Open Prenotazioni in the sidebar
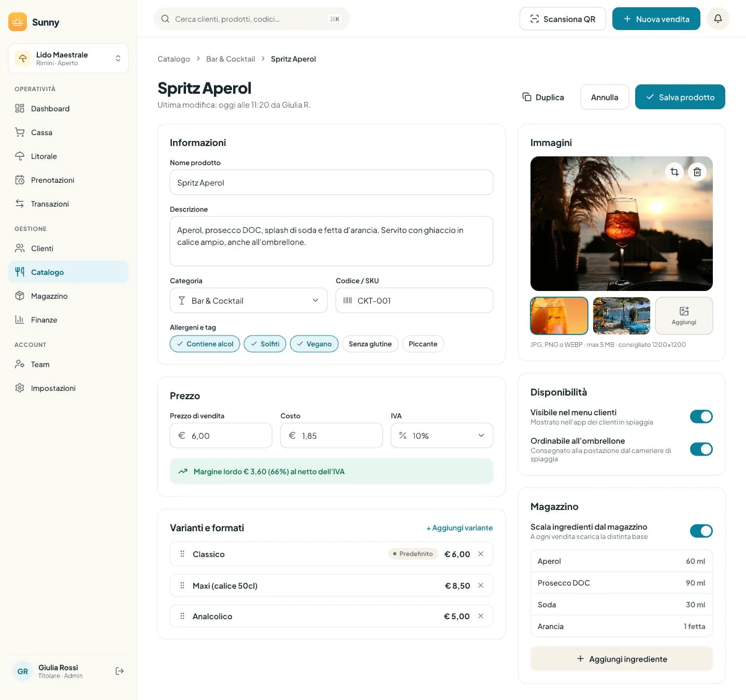Viewport: 746px width, 700px height. click(x=68, y=180)
